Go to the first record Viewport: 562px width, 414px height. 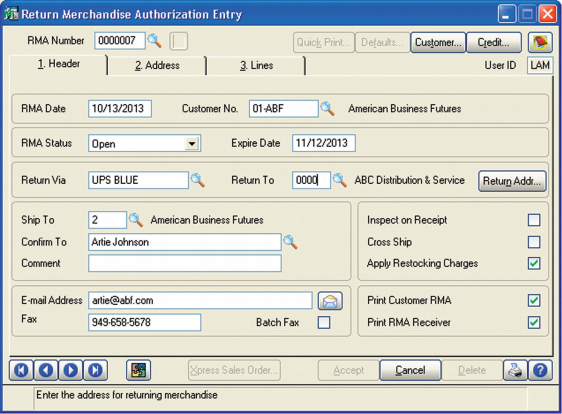(x=21, y=370)
